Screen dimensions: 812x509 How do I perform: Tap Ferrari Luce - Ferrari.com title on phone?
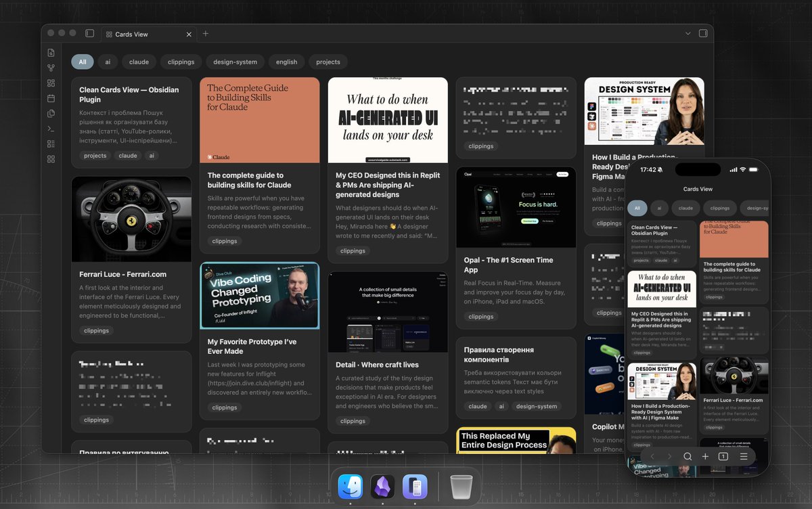[733, 400]
